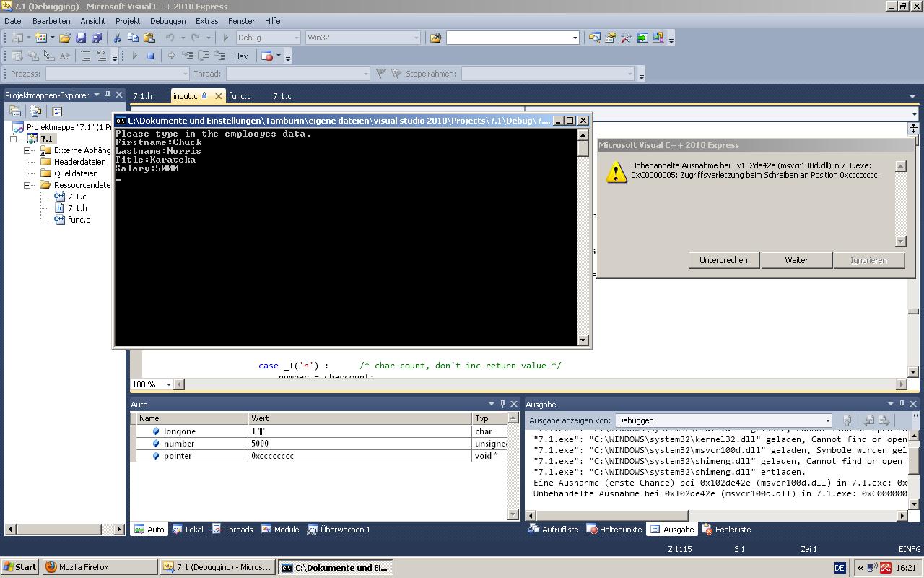Select the Step Over debug icon
Viewport: 924px width, 578px height.
coord(205,56)
